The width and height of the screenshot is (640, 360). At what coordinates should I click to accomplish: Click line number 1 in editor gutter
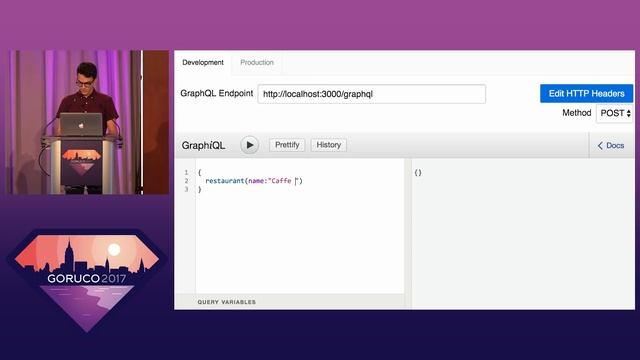coord(187,173)
